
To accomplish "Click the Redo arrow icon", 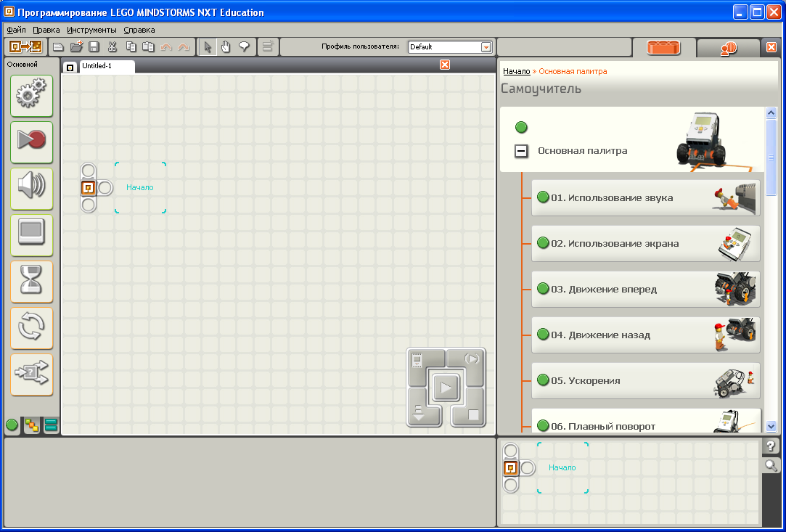I will coord(184,47).
